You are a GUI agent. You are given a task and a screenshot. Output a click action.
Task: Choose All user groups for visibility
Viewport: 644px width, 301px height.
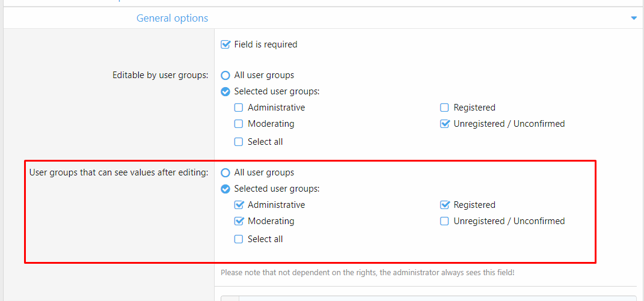225,173
